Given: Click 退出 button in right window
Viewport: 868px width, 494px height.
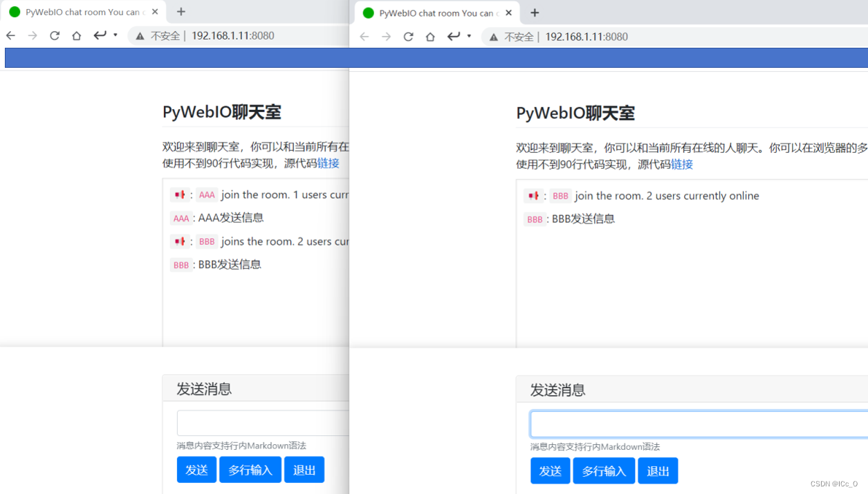Looking at the screenshot, I should pos(658,470).
